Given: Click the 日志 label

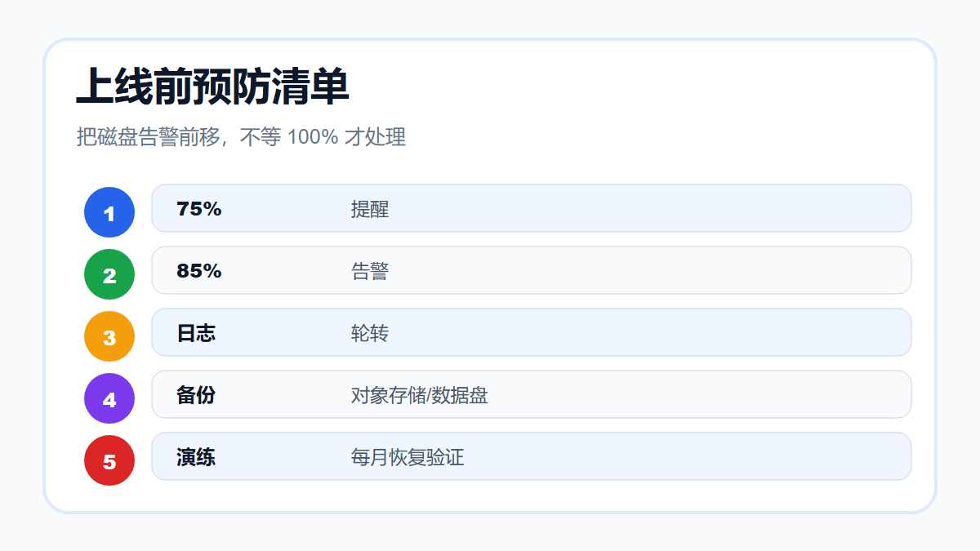Looking at the screenshot, I should point(196,333).
